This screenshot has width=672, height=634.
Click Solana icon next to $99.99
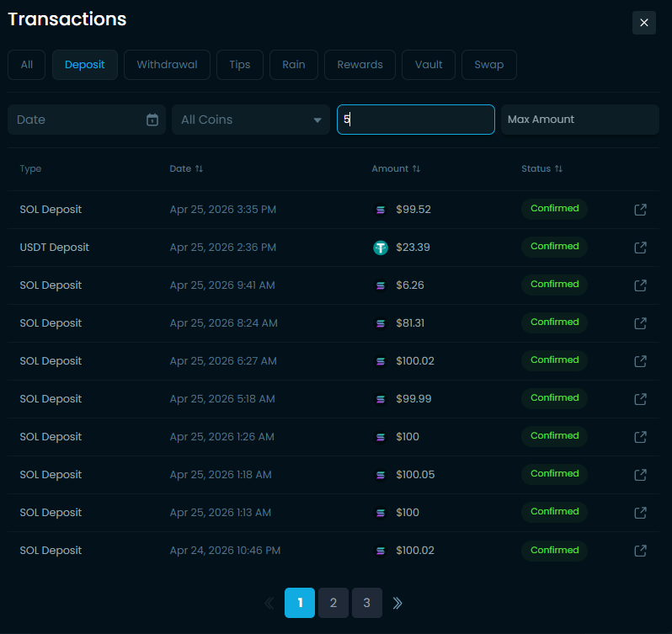tap(381, 399)
